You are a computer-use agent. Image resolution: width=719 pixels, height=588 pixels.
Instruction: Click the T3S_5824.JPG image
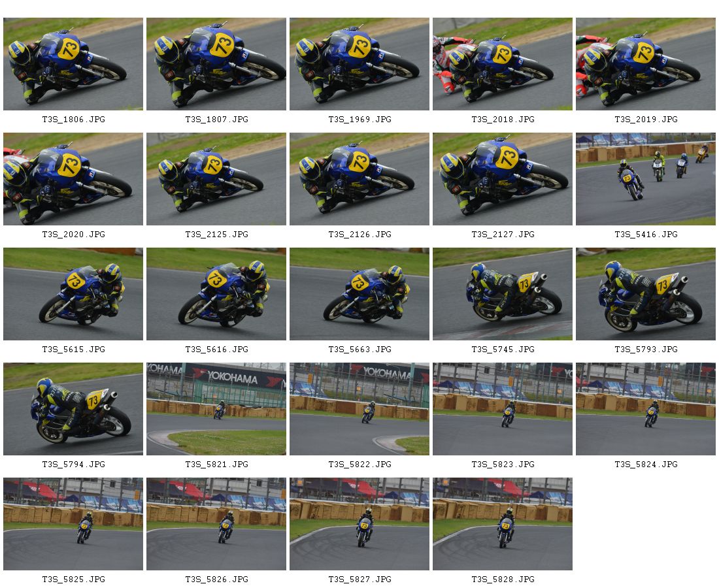[646, 409]
